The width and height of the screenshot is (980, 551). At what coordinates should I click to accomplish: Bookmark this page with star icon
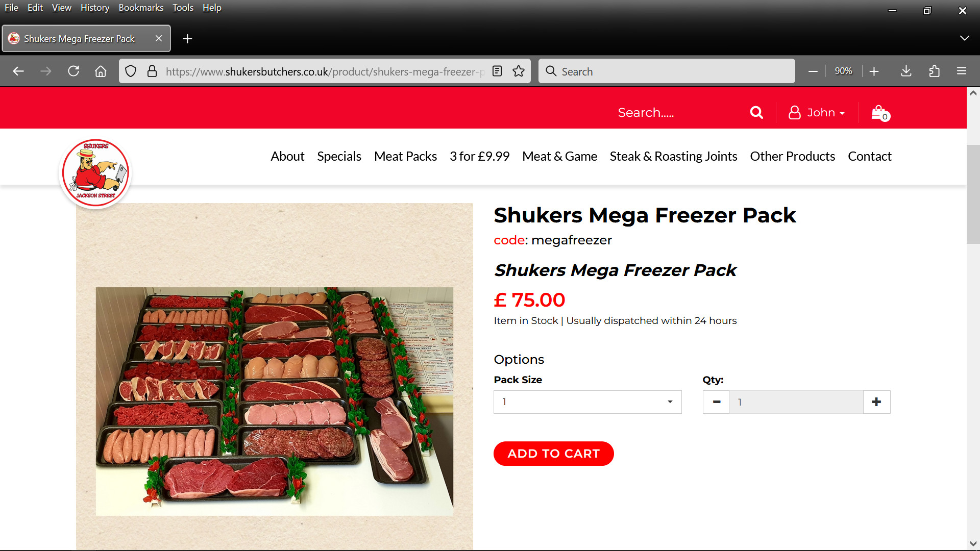pyautogui.click(x=519, y=71)
